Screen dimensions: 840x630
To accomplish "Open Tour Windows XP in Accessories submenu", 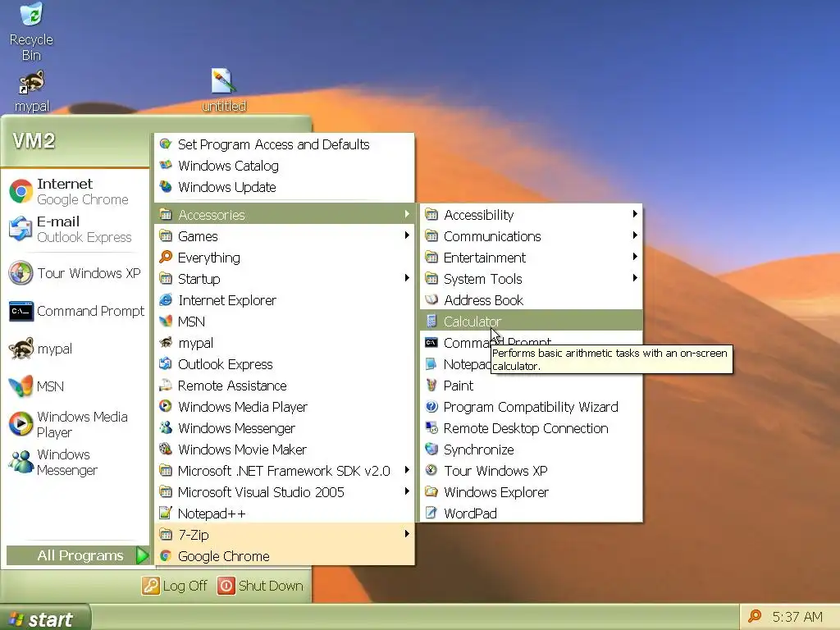I will pos(532,471).
